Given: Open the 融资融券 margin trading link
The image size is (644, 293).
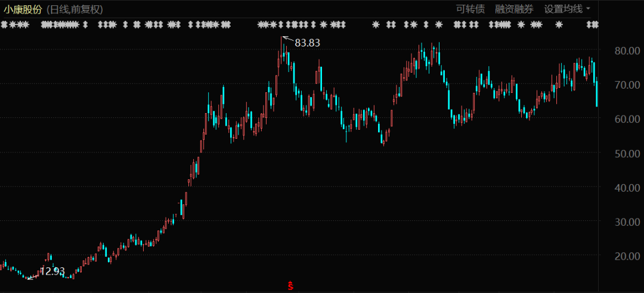Looking at the screenshot, I should point(514,9).
